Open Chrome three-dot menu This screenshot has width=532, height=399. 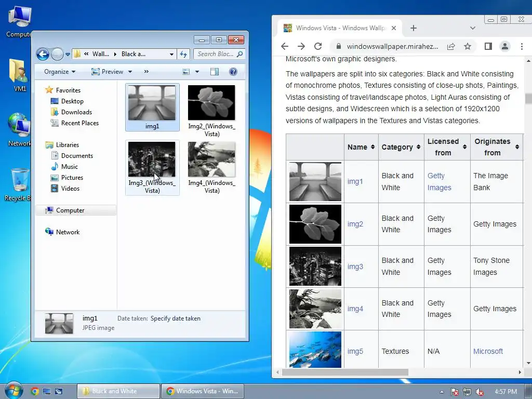[x=522, y=46]
